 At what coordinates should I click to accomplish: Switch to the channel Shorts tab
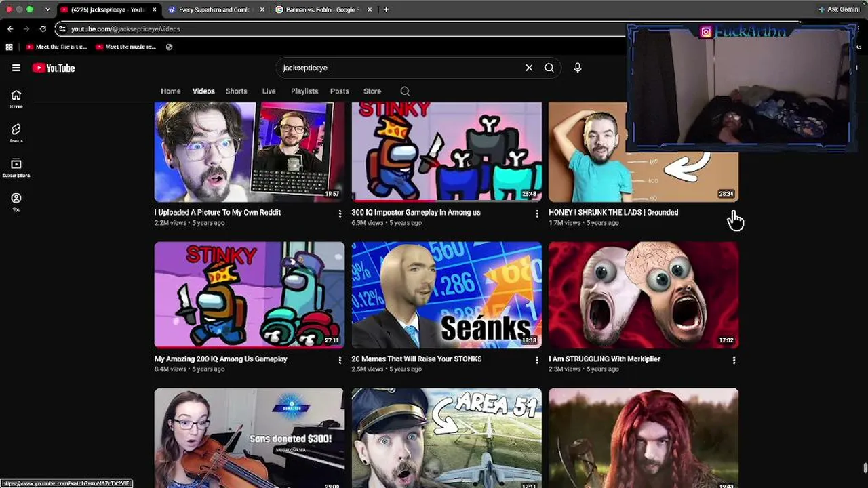(x=237, y=91)
